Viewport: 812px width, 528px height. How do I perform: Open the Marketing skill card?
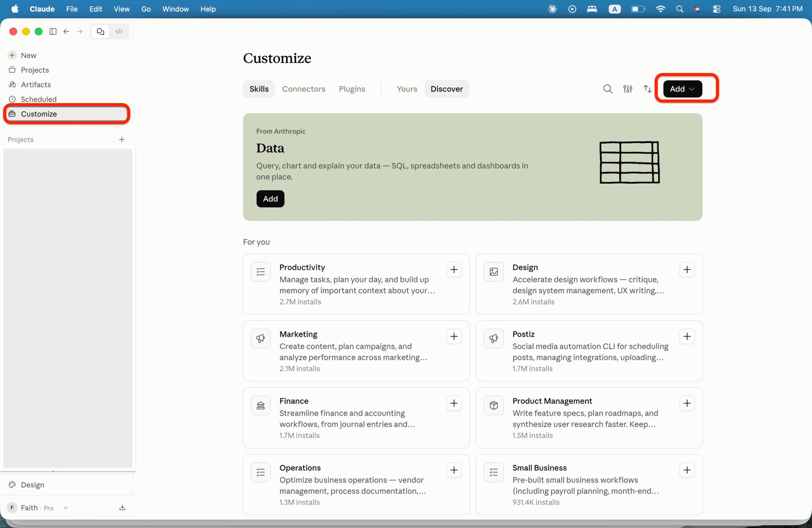(356, 351)
